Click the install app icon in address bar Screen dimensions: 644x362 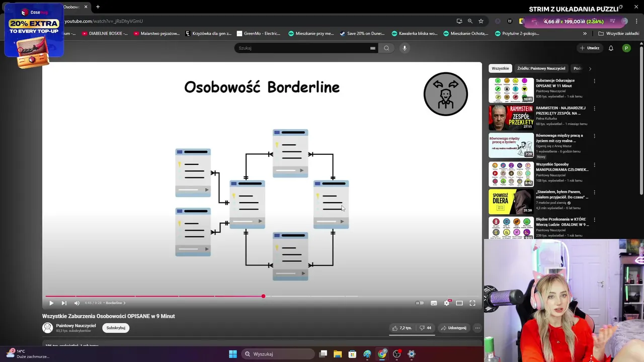(x=459, y=21)
